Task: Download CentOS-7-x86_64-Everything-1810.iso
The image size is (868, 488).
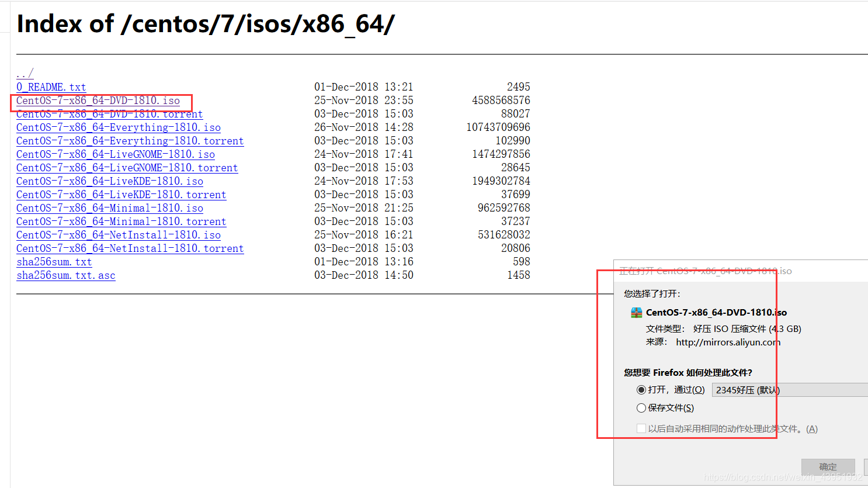Action: (x=119, y=127)
